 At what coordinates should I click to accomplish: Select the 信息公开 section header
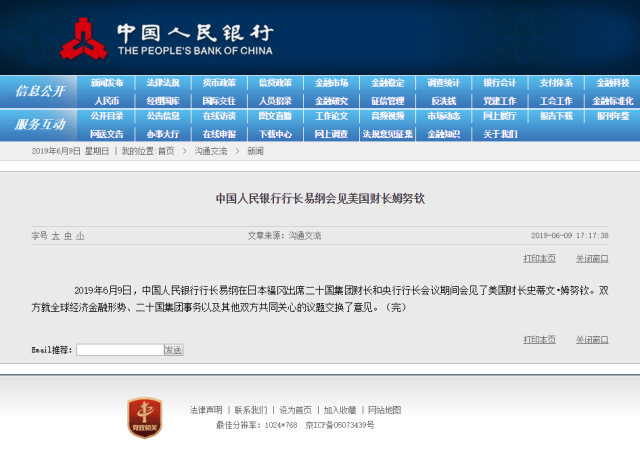(40, 91)
